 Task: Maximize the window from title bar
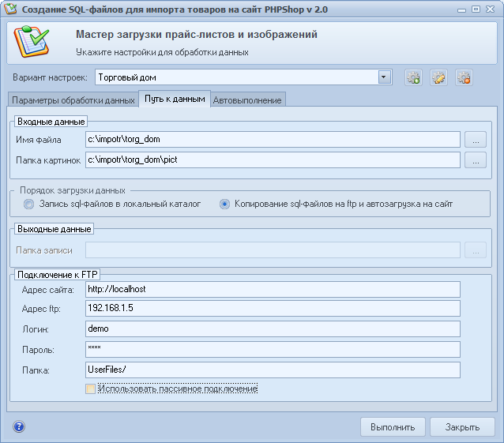pyautogui.click(x=476, y=9)
